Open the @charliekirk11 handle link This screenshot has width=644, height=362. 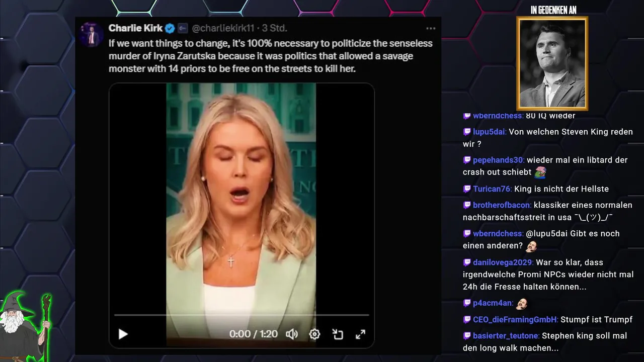click(x=223, y=28)
